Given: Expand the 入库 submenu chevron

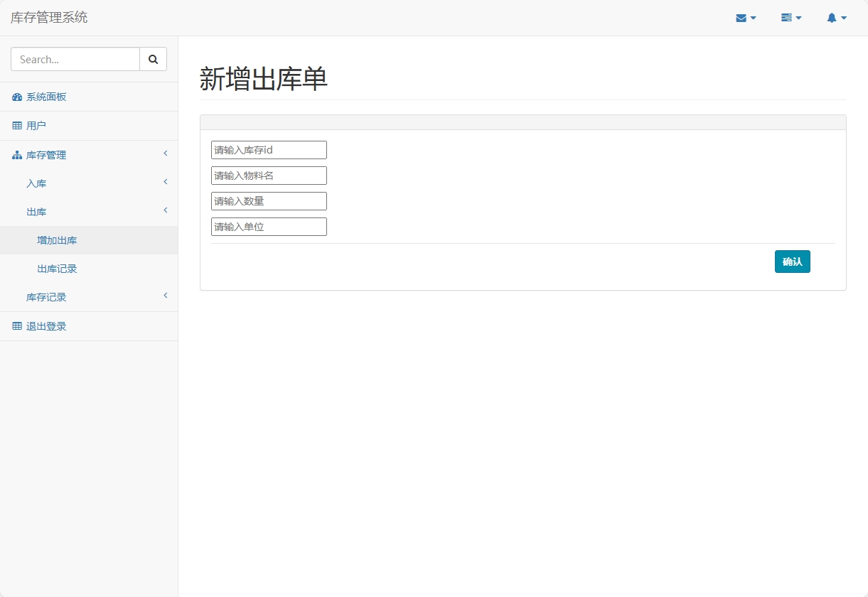Looking at the screenshot, I should coord(165,182).
